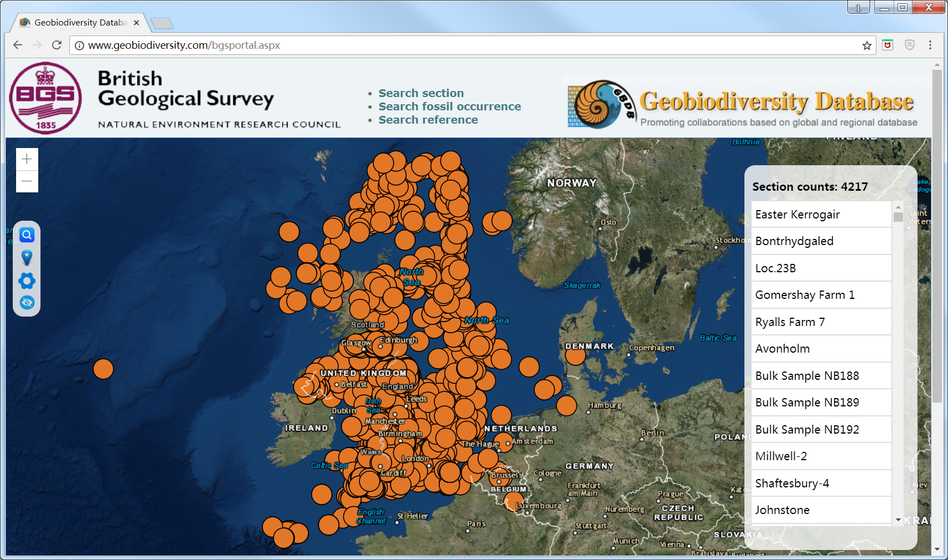Select the Geobiodiversity Database tab
This screenshot has height=560, width=948.
pyautogui.click(x=80, y=23)
